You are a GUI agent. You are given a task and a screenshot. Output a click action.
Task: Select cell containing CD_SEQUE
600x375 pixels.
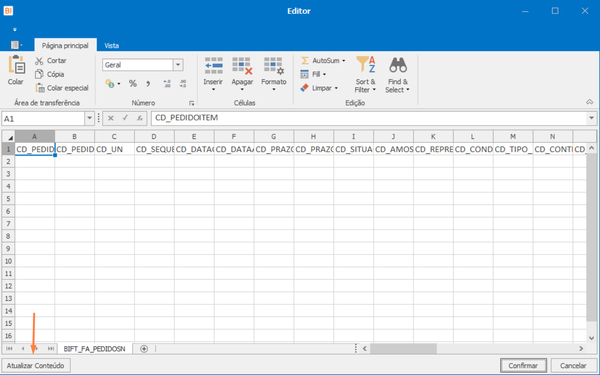(154, 149)
